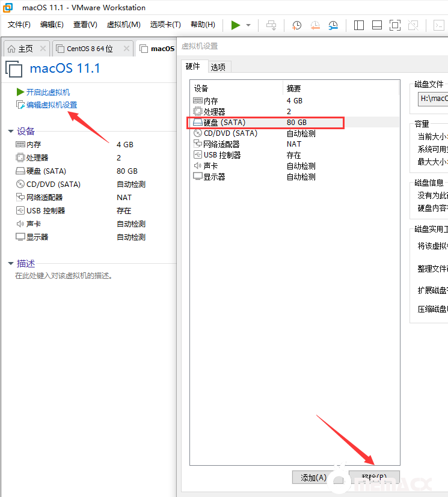Select CD/DVD (SATA) row in settings list
Image resolution: width=448 pixels, height=497 pixels.
click(294, 133)
